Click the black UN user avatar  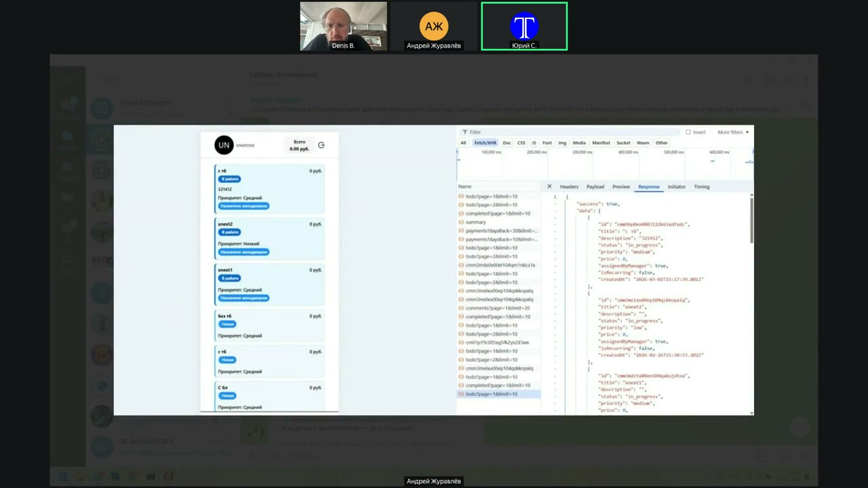[224, 145]
